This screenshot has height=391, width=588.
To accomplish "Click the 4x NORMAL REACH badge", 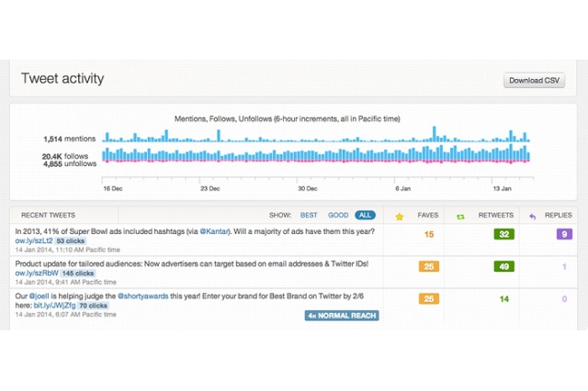I will click(341, 316).
